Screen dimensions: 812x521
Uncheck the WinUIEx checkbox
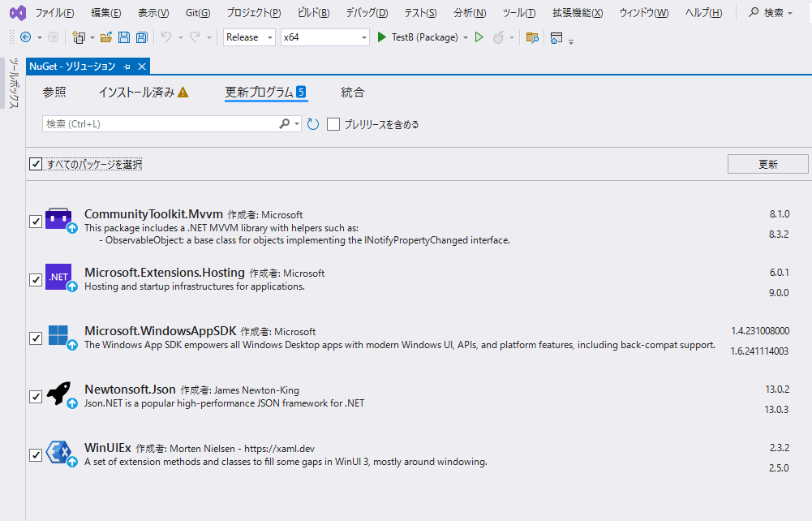36,455
